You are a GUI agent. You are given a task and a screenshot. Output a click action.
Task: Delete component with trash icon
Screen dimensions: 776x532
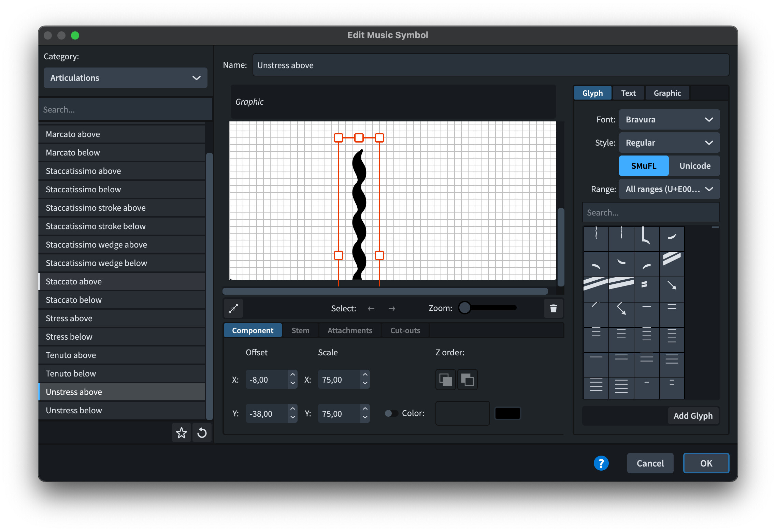tap(553, 309)
